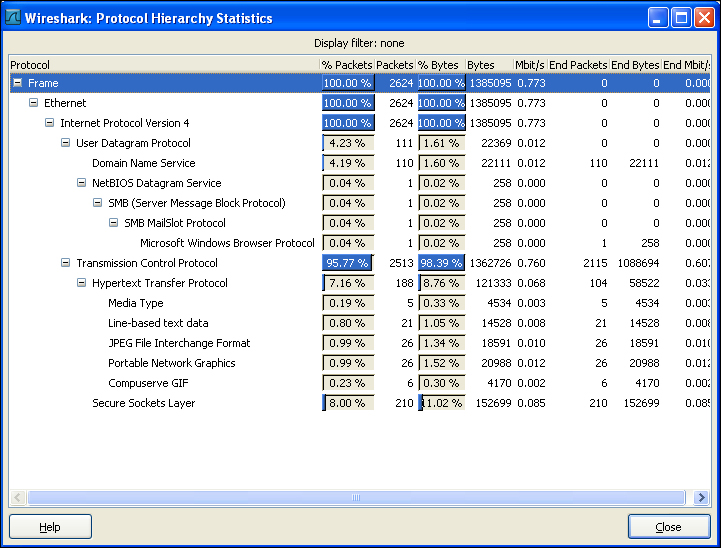Viewport: 721px width, 548px height.
Task: Select Transmission Control Protocol row label
Action: click(147, 263)
